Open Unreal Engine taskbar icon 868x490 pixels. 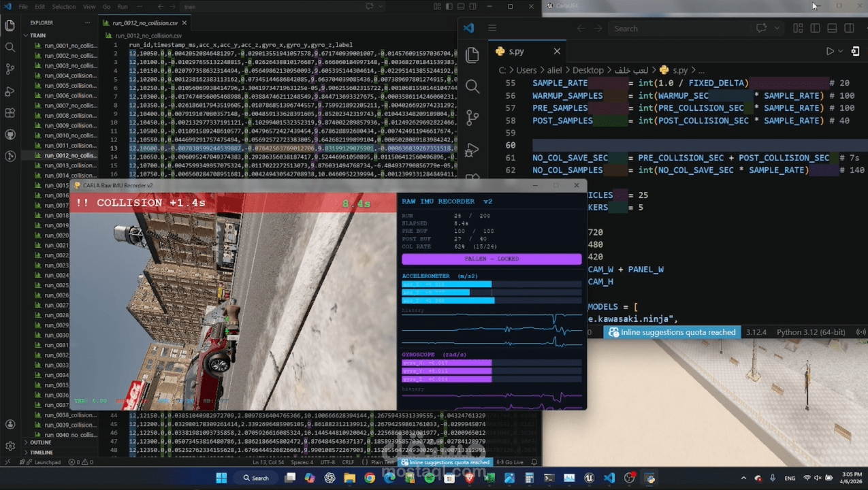(x=589, y=478)
